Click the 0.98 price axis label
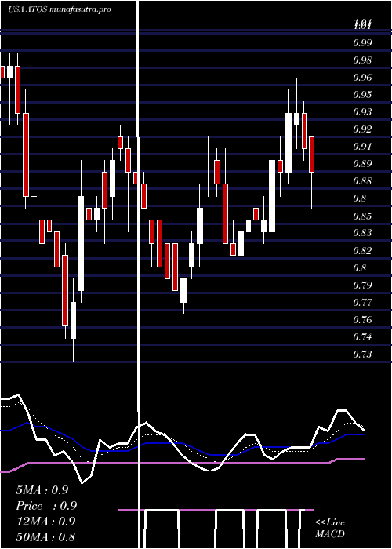The height and width of the screenshot is (549, 392). [362, 60]
